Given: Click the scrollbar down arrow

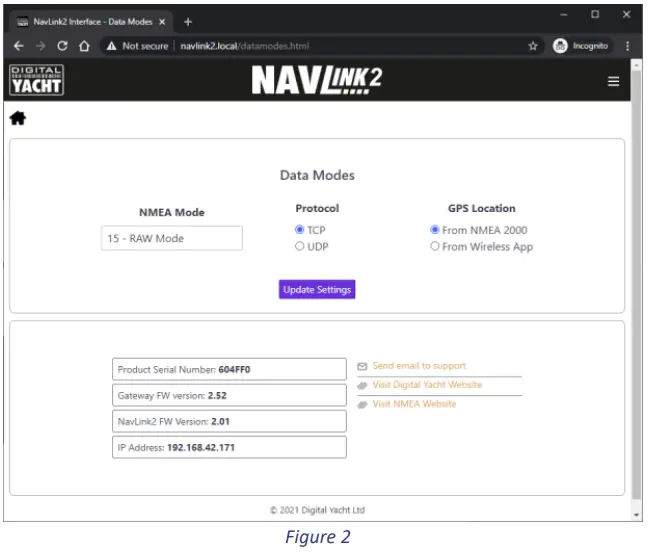Looking at the screenshot, I should (636, 515).
